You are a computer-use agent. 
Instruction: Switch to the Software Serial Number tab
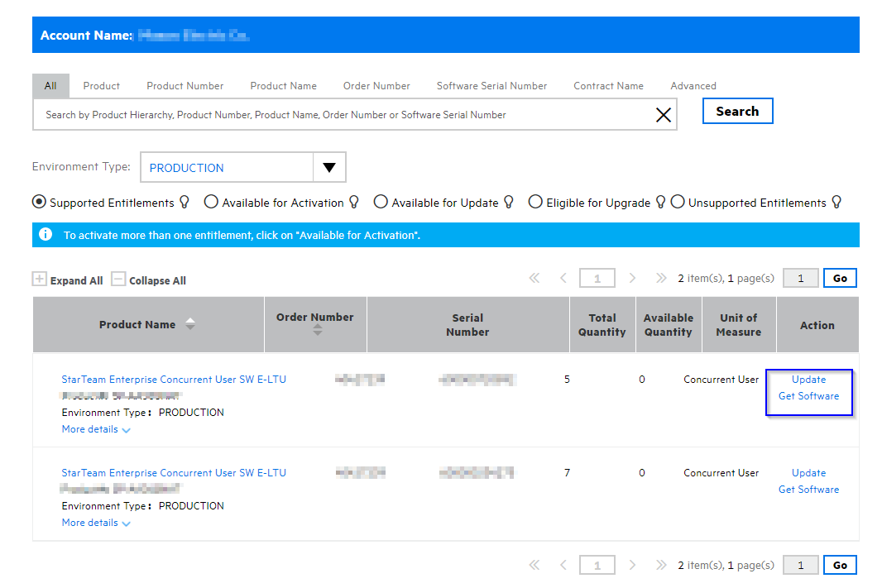click(x=491, y=85)
